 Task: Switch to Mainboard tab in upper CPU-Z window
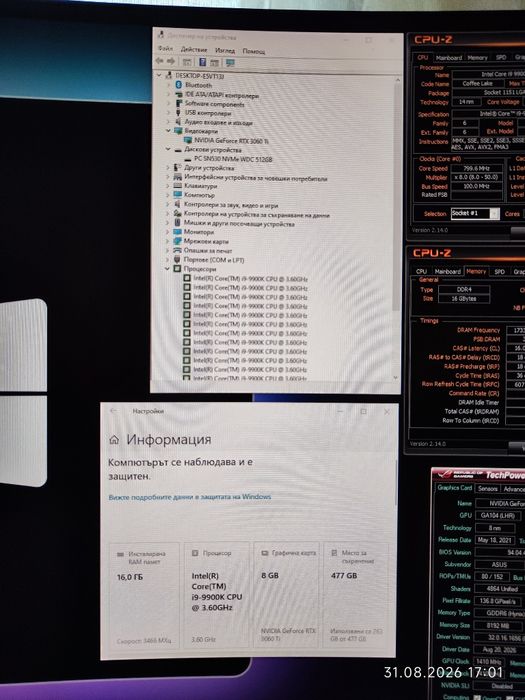coord(449,58)
